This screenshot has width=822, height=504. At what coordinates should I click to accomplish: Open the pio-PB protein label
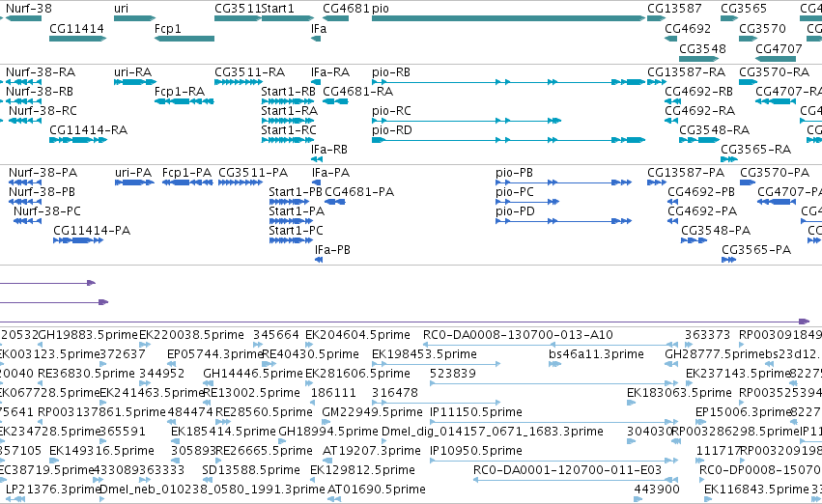coord(514,173)
